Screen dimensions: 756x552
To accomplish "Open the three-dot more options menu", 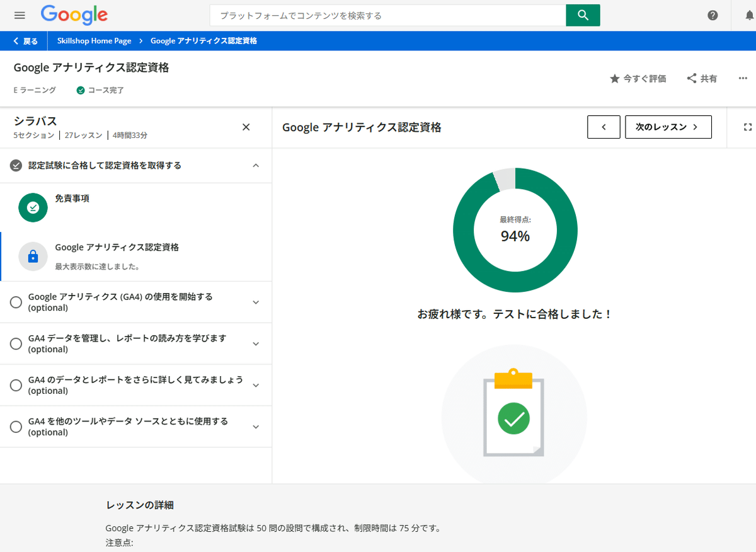I will (x=743, y=78).
